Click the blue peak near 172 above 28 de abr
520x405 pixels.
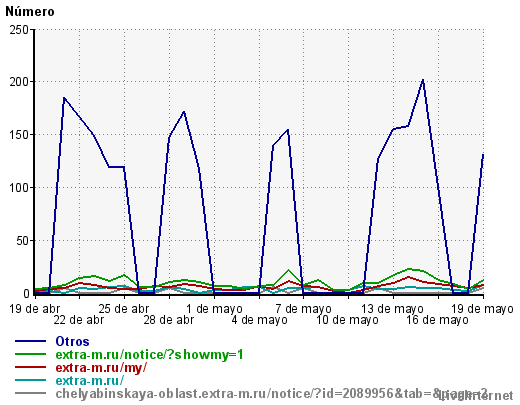[x=184, y=112]
